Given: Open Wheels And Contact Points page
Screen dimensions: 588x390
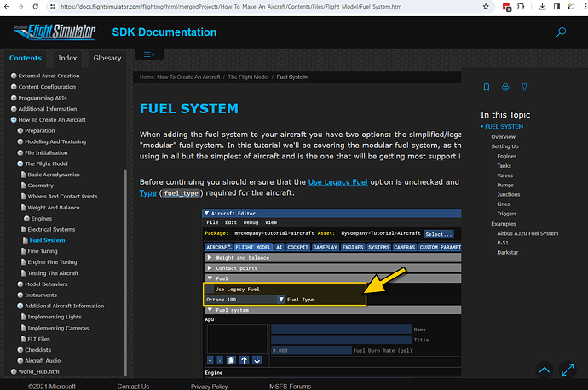Looking at the screenshot, I should [62, 197].
